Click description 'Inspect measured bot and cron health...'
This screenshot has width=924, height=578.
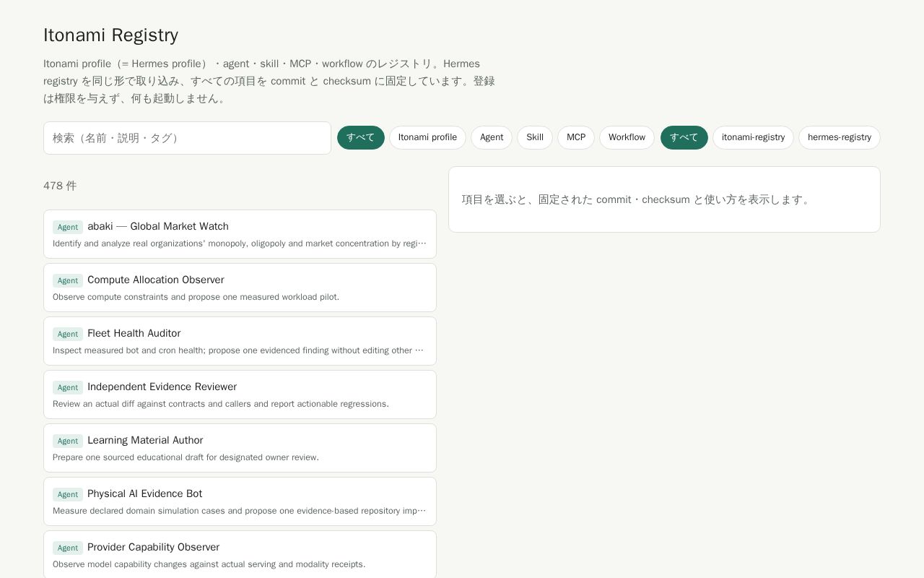point(240,350)
